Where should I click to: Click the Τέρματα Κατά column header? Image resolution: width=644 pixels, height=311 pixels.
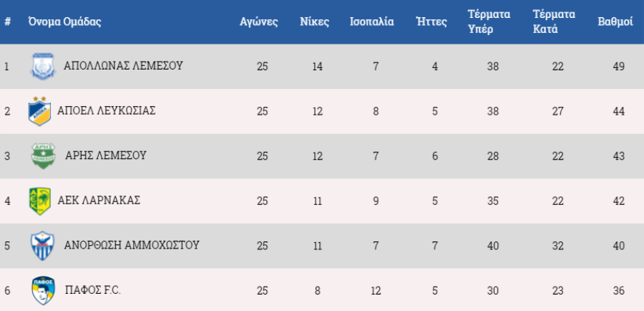tap(554, 21)
